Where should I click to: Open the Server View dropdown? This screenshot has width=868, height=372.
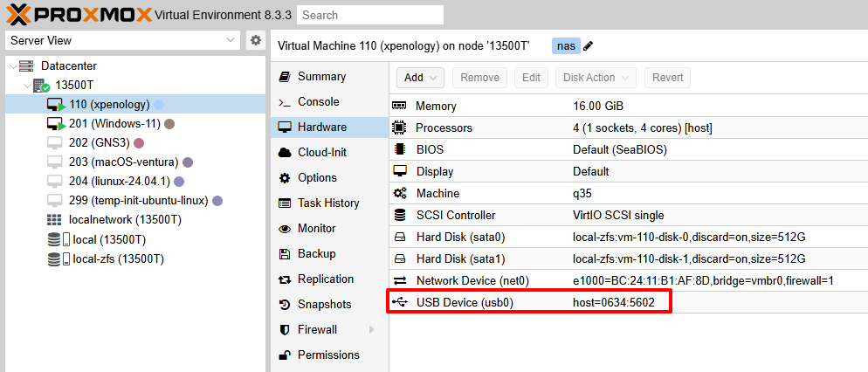pos(123,40)
